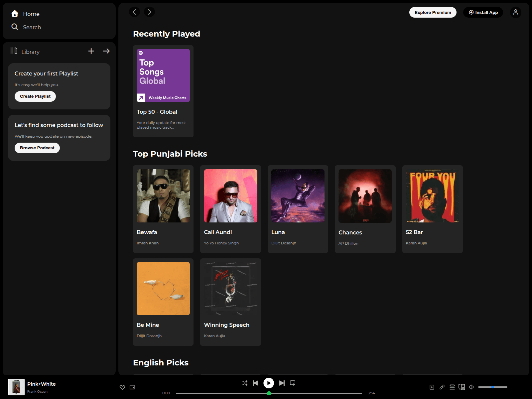The height and width of the screenshot is (399, 532).
Task: Click the Chances song title
Action: [x=350, y=232]
